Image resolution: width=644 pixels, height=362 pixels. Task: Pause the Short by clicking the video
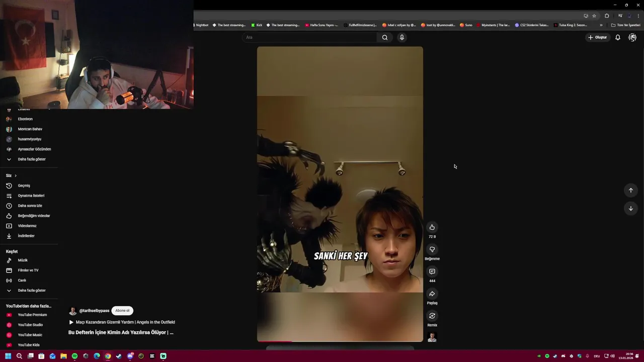340,194
